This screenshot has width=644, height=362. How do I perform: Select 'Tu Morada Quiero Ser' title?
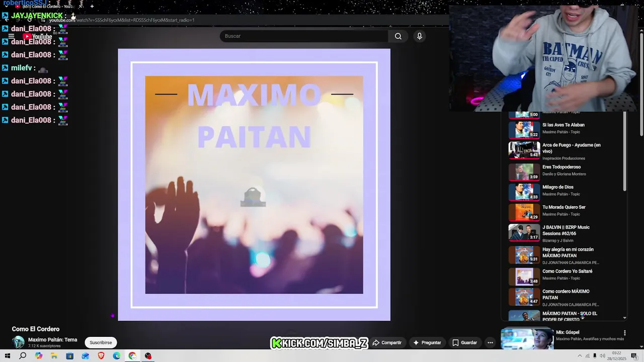pyautogui.click(x=564, y=207)
